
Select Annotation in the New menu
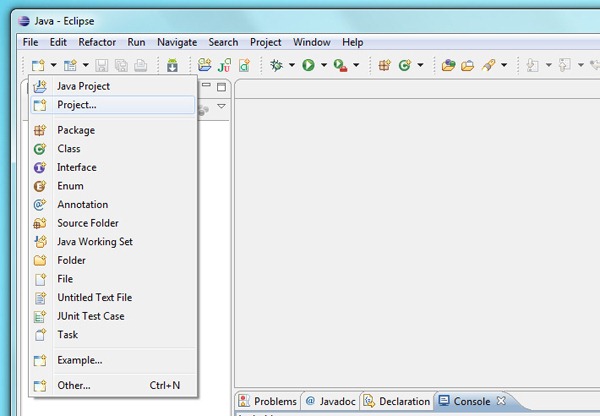(x=113, y=204)
